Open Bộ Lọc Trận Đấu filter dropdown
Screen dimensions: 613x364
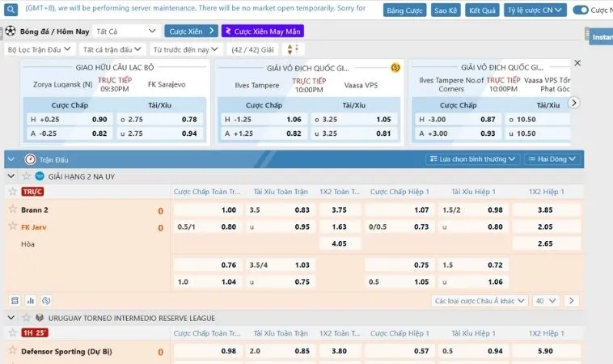(39, 49)
